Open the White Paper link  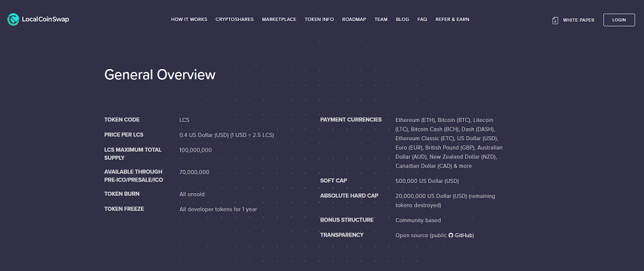tap(578, 20)
